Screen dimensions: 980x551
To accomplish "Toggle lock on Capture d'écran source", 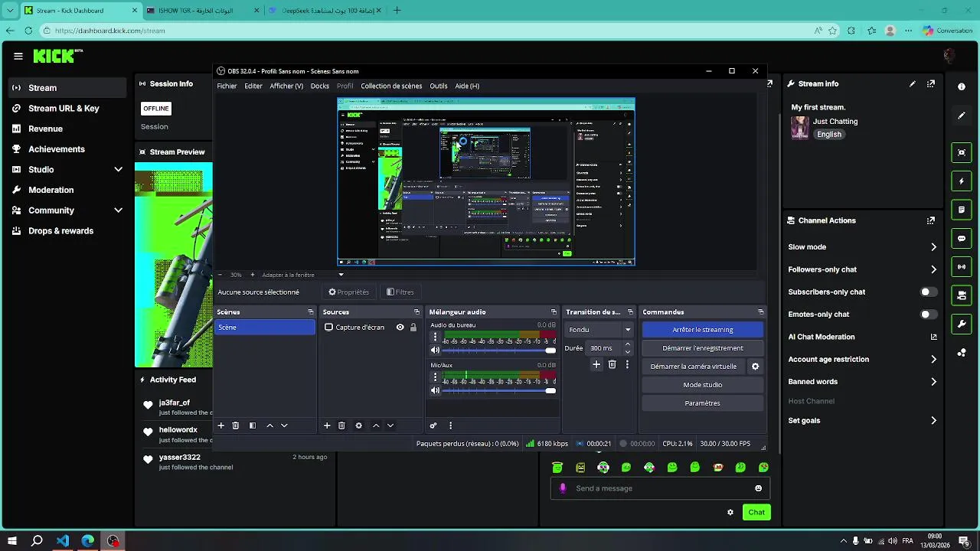I will click(x=413, y=328).
